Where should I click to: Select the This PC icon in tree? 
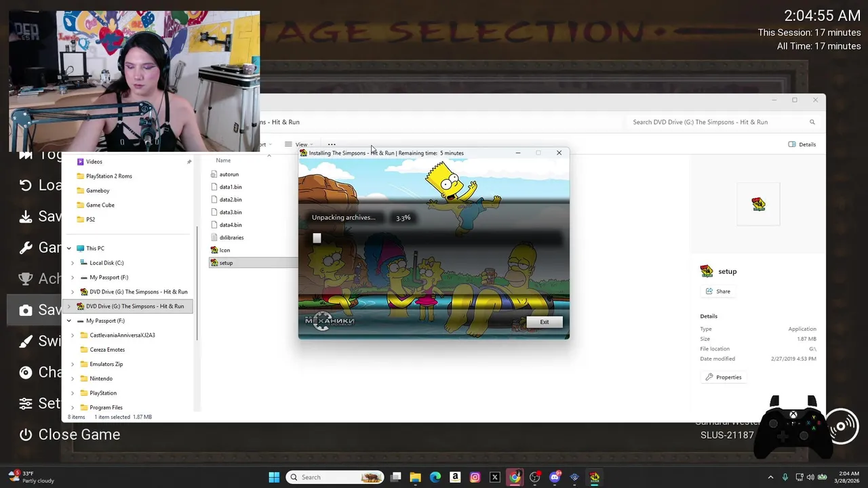[81, 248]
